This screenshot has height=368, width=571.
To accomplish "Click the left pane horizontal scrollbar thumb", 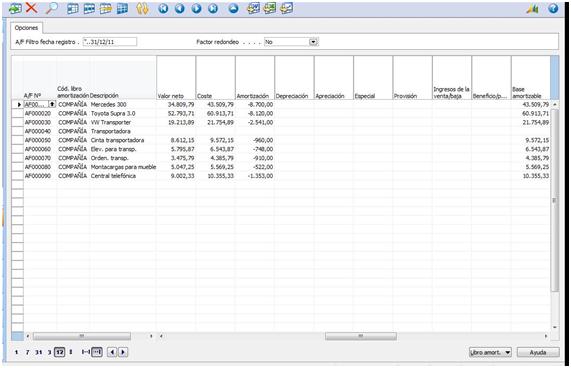I will 82,336.
